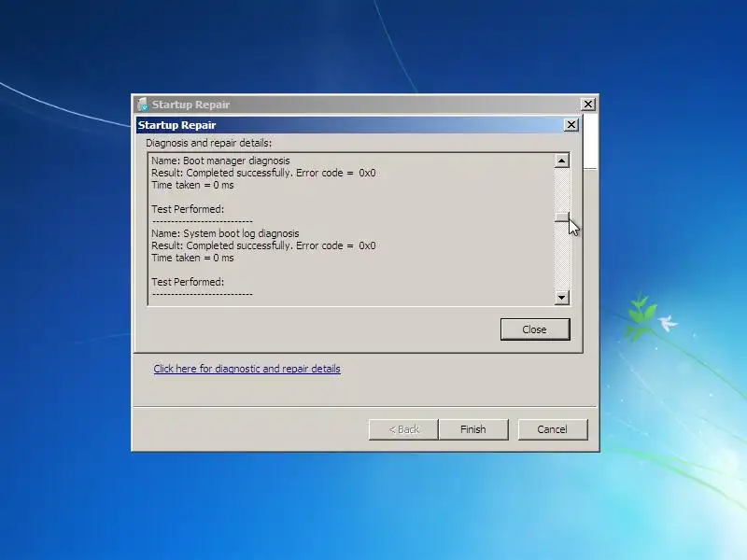The width and height of the screenshot is (747, 560).
Task: Close the outer Startup Repair window
Action: [x=588, y=105]
